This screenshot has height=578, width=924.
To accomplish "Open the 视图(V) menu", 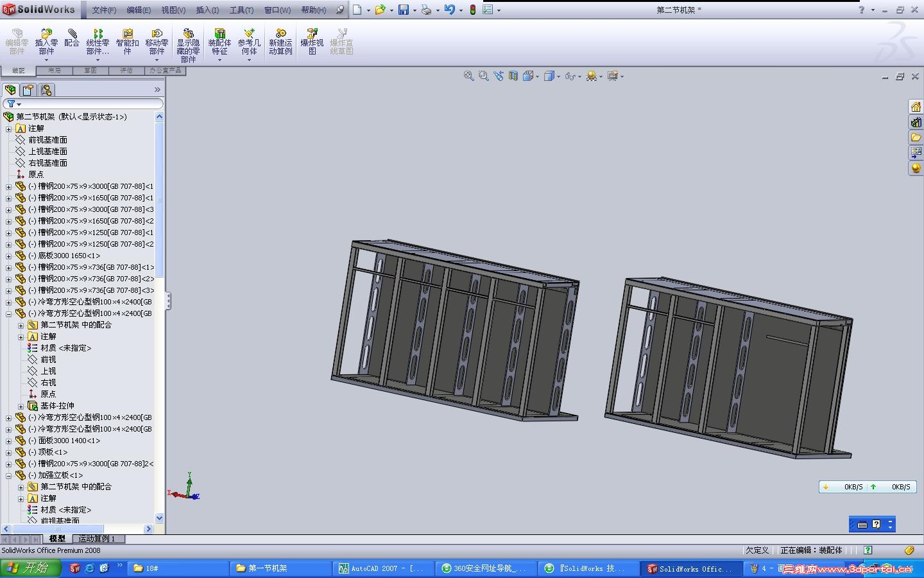I will (x=173, y=10).
